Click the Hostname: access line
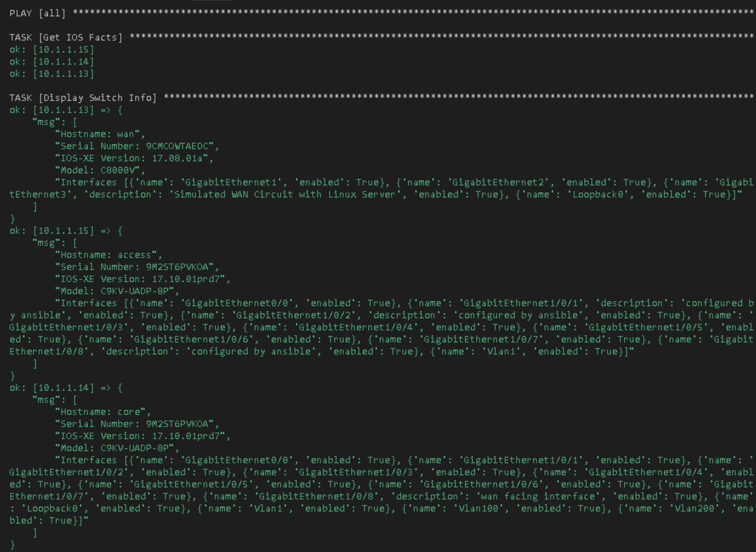756x552 pixels. [108, 255]
